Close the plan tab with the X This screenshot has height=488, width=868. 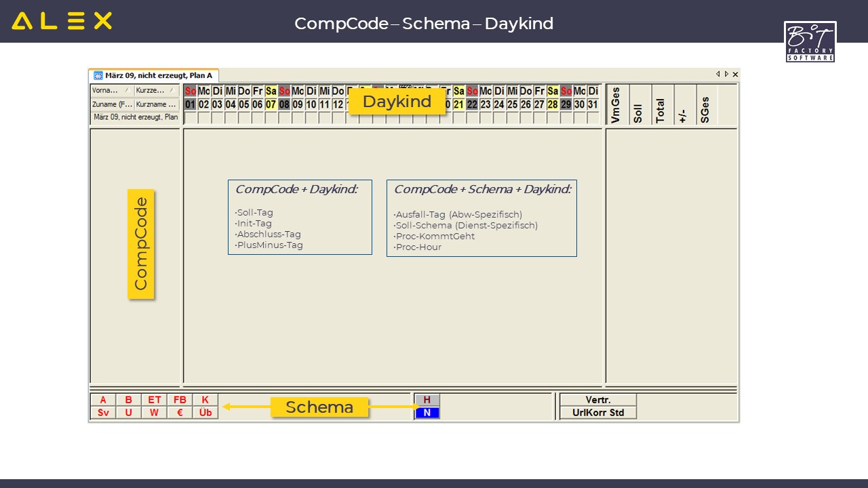(735, 75)
